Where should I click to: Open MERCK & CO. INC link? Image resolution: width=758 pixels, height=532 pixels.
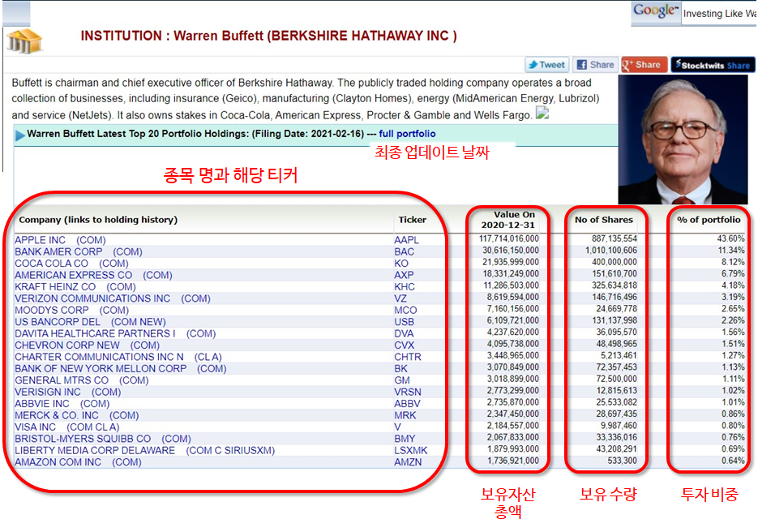point(76,415)
